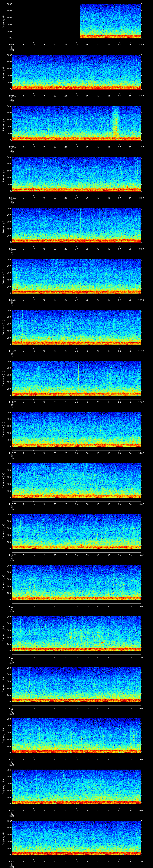
Task: Click the '8:00' end time label
Action: click(141, 198)
